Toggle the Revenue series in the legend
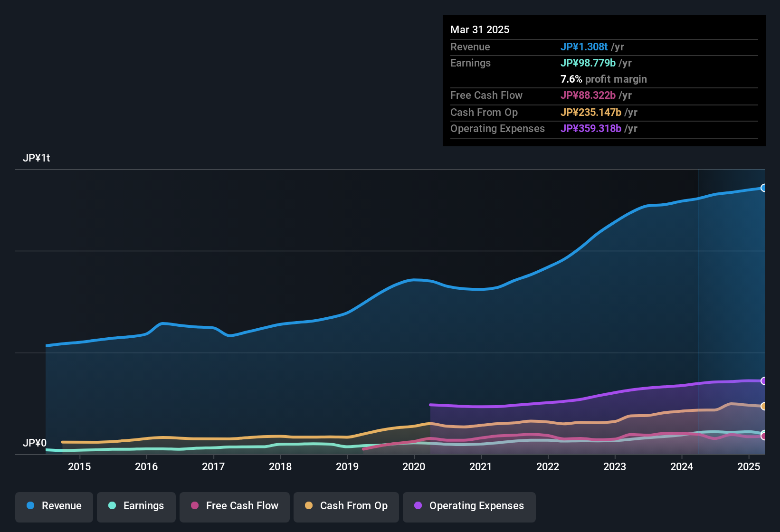Image resolution: width=780 pixels, height=532 pixels. (x=54, y=506)
